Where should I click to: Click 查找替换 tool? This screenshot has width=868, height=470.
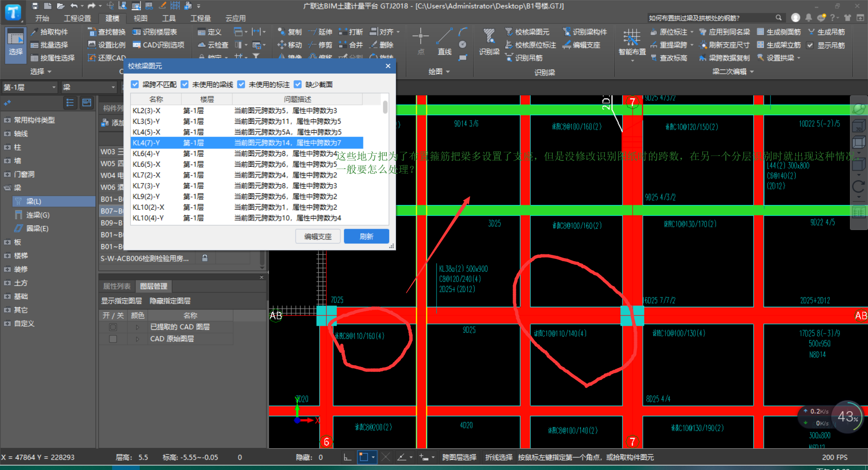(107, 32)
